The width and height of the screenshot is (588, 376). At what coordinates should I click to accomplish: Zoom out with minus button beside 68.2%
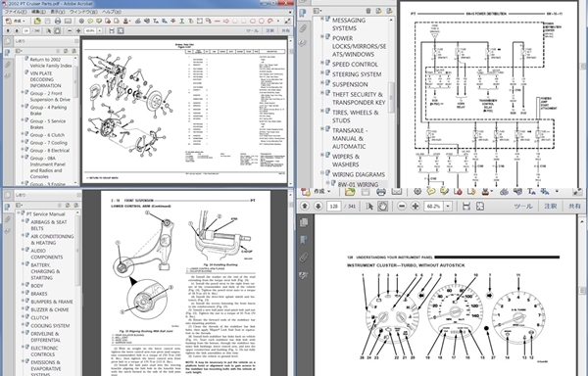pos(402,206)
